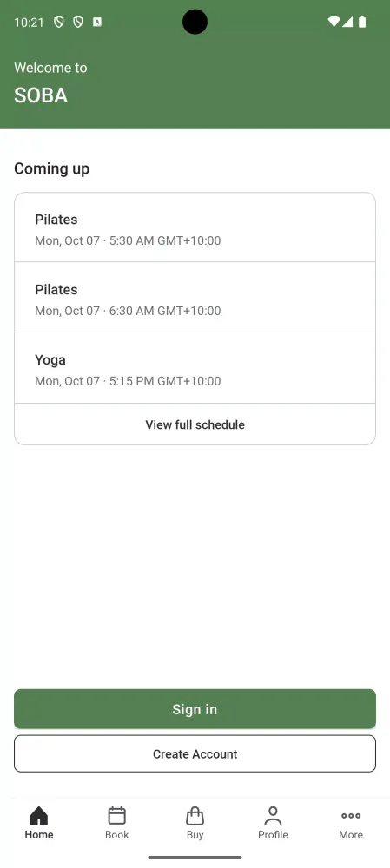
Task: Tap the Buy shopping bag icon
Action: click(x=195, y=815)
